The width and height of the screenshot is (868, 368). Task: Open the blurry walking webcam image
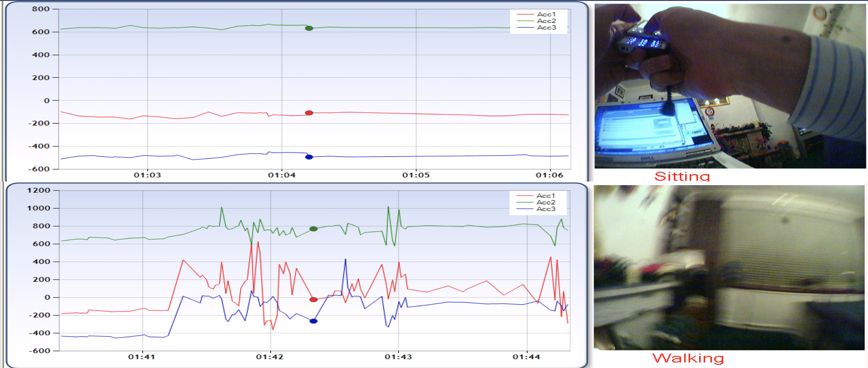(x=729, y=268)
